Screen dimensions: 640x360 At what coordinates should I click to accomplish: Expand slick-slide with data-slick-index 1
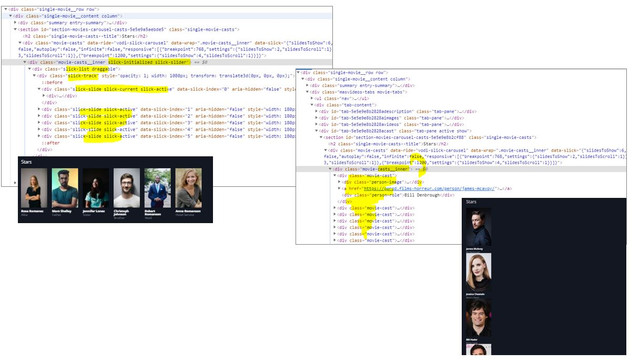pyautogui.click(x=39, y=109)
